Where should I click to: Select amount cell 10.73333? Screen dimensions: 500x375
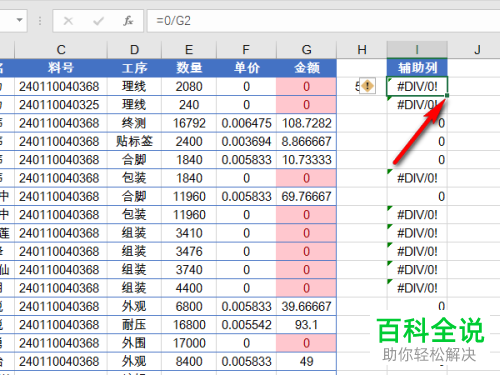306,160
